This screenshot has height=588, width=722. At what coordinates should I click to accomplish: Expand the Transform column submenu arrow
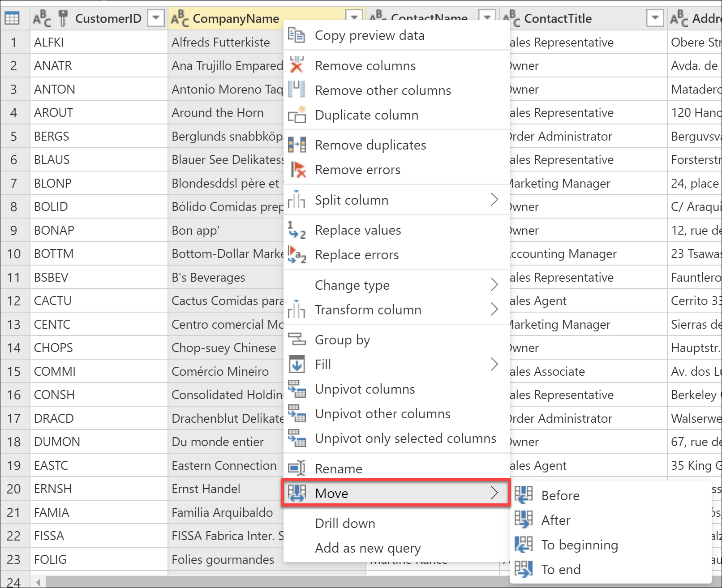[494, 309]
